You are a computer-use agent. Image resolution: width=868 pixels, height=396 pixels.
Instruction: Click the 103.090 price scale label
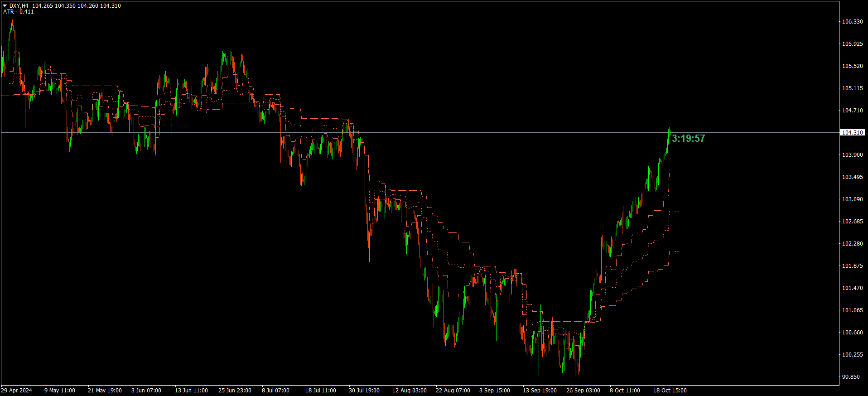(x=852, y=199)
